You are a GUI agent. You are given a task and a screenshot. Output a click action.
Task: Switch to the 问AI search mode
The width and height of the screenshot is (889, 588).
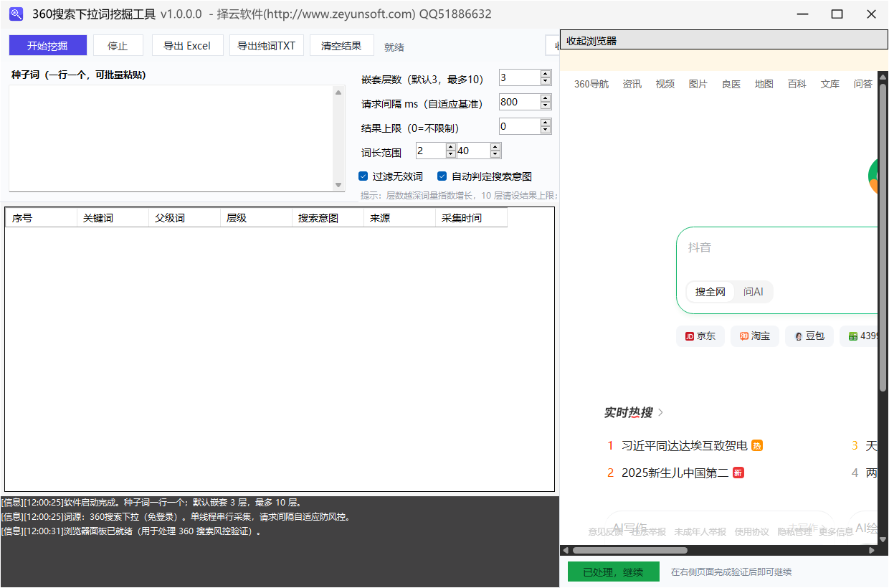[753, 292]
